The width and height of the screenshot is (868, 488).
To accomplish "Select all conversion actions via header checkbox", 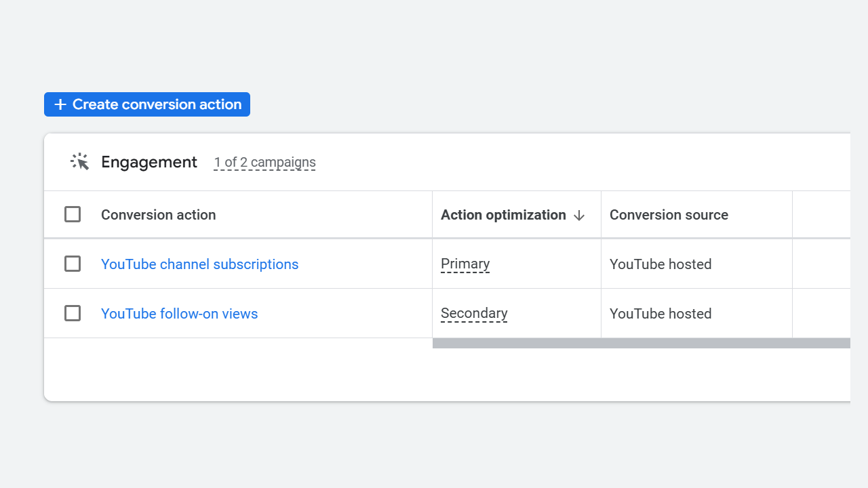I will (x=73, y=215).
